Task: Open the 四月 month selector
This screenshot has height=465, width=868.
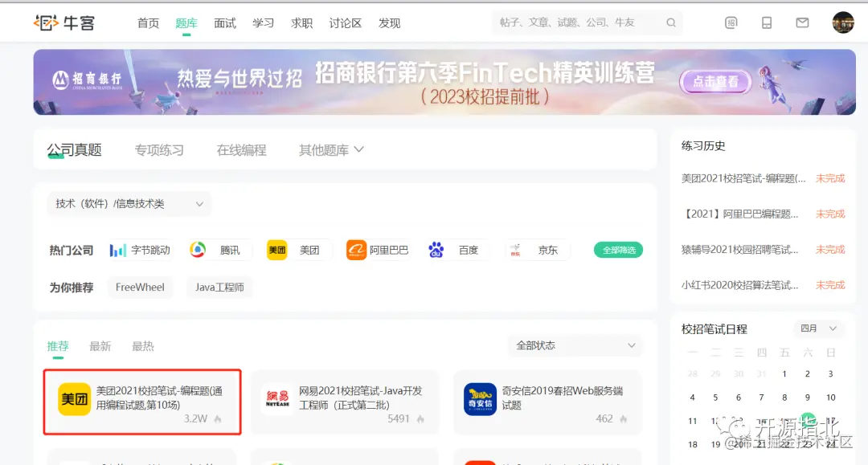Action: tap(819, 328)
